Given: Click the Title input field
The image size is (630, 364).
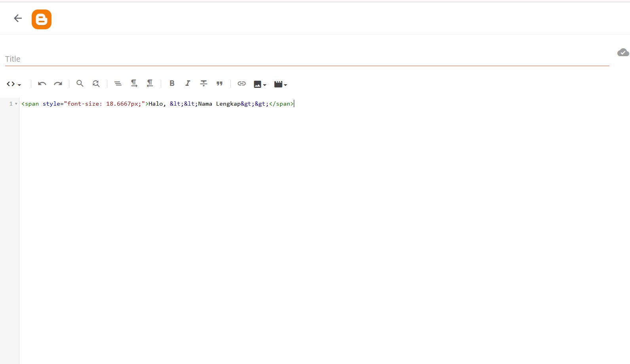Looking at the screenshot, I should pos(307,59).
